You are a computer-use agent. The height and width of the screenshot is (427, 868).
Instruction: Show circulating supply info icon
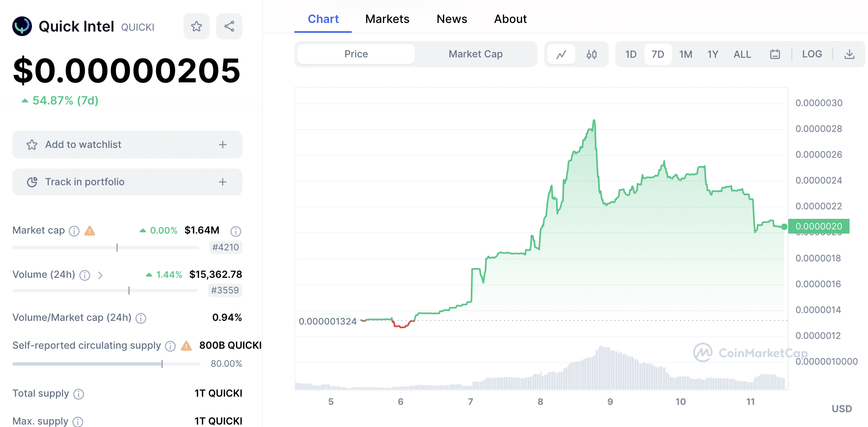[170, 346]
